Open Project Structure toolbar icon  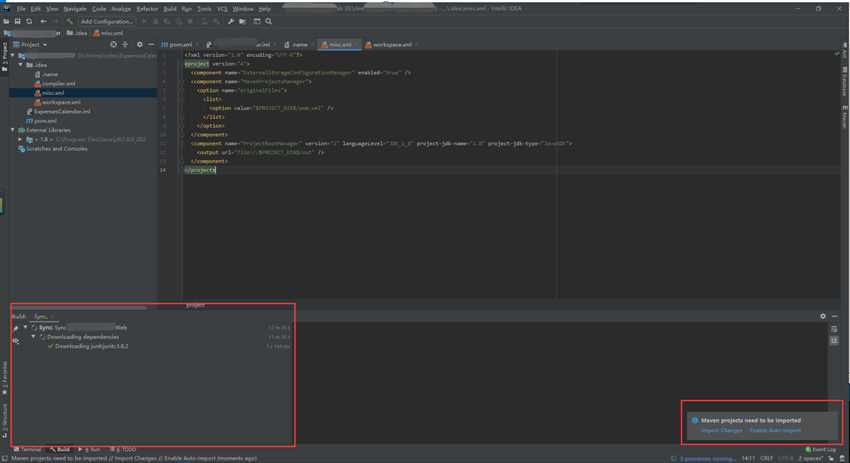(242, 22)
